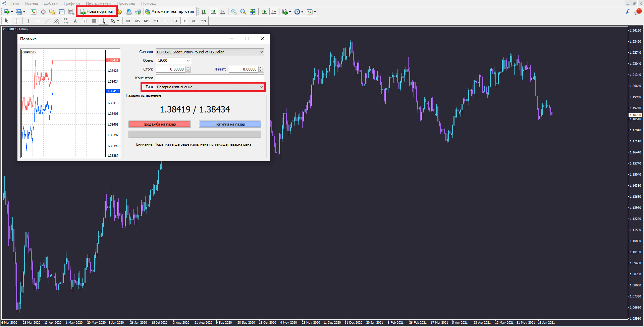Select the vertical line drawing tool

click(29, 21)
